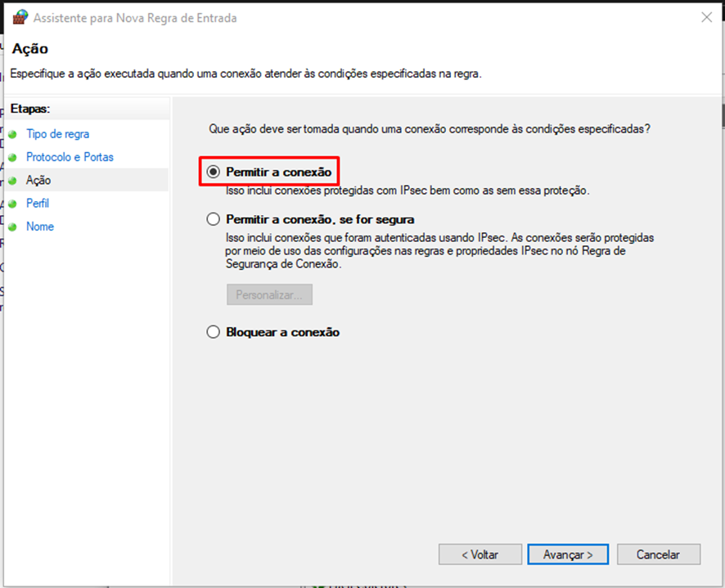
Task: Close the Nova Regra de Entrada wizard
Action: click(706, 17)
